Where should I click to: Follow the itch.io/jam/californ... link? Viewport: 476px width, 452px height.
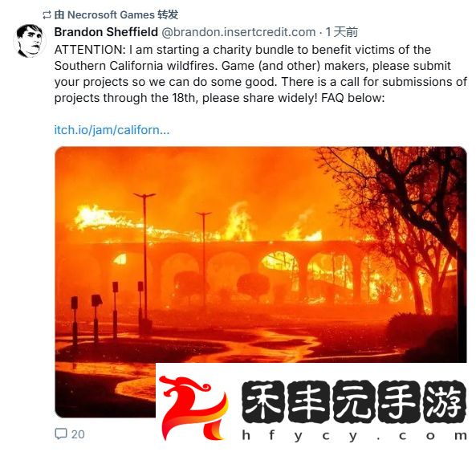coord(112,130)
